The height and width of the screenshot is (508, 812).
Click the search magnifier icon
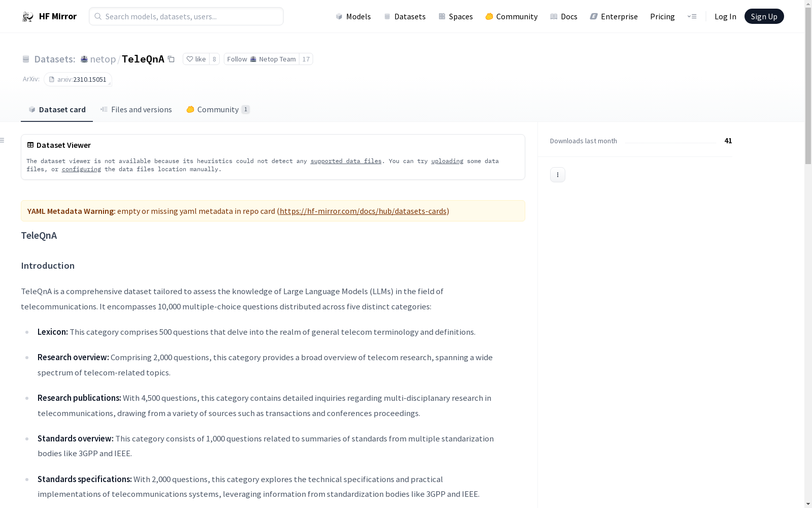98,17
